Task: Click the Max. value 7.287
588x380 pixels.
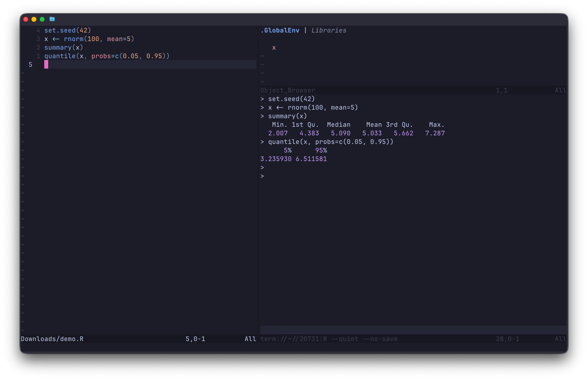Action: click(435, 133)
